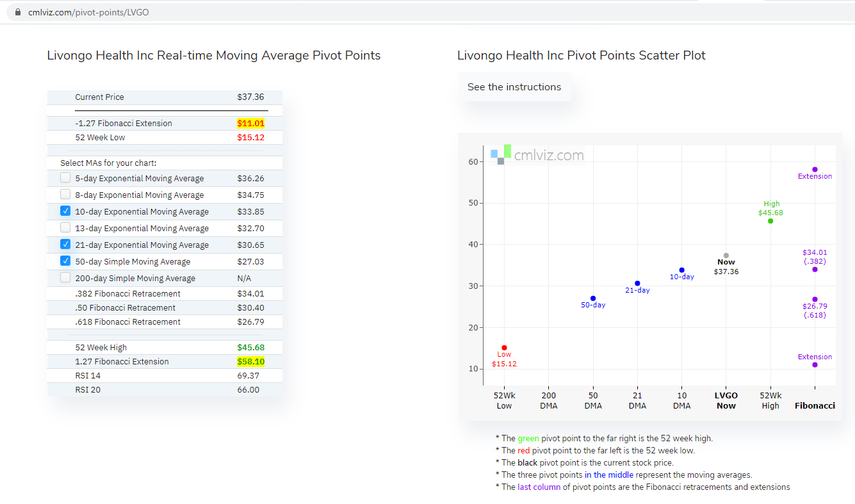Click the 200 DMA axis label
855x504 pixels.
tap(548, 400)
